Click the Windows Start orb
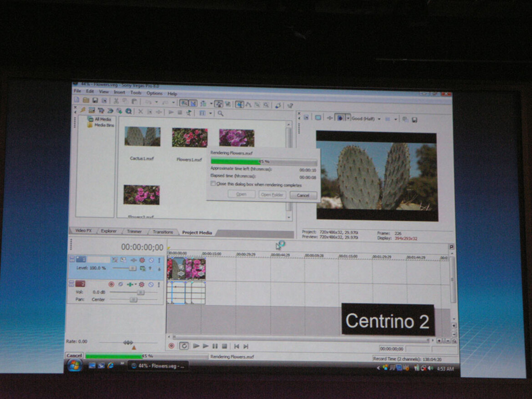This screenshot has height=399, width=532. click(x=75, y=365)
